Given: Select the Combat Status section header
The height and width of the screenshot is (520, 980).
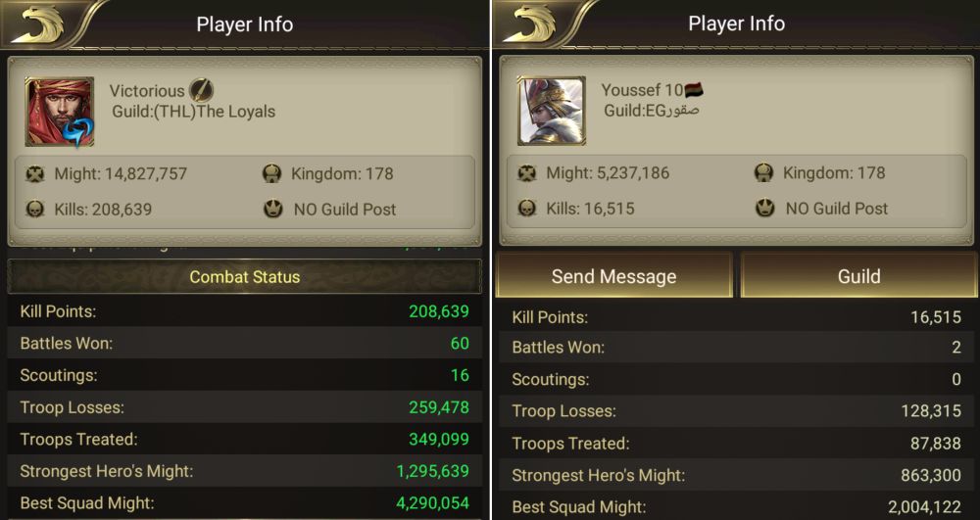Looking at the screenshot, I should (244, 277).
